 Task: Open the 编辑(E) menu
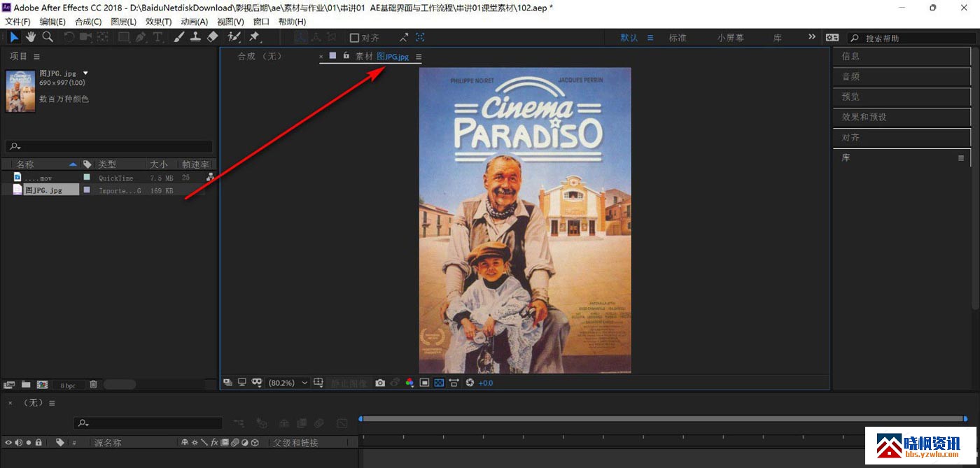tap(52, 22)
